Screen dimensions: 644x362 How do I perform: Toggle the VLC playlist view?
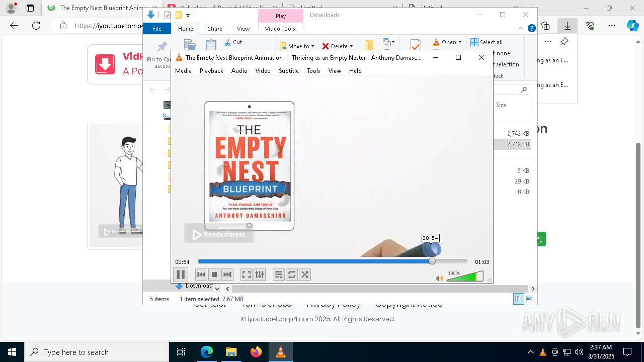(279, 275)
